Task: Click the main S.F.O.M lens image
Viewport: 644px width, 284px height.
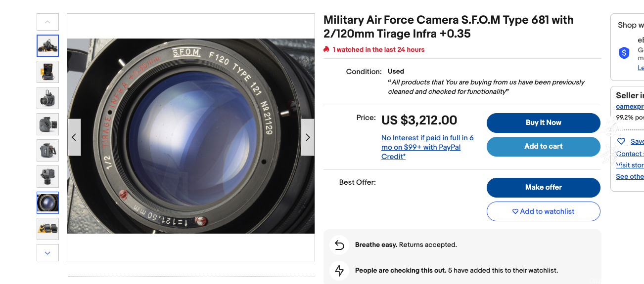Action: [191, 136]
